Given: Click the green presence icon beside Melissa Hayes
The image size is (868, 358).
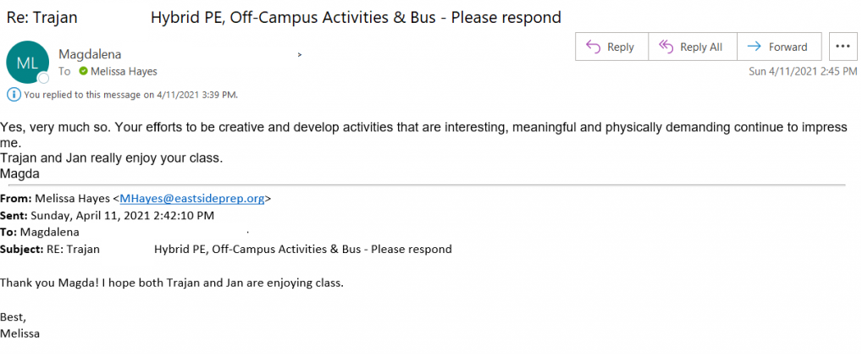Looking at the screenshot, I should pyautogui.click(x=83, y=71).
